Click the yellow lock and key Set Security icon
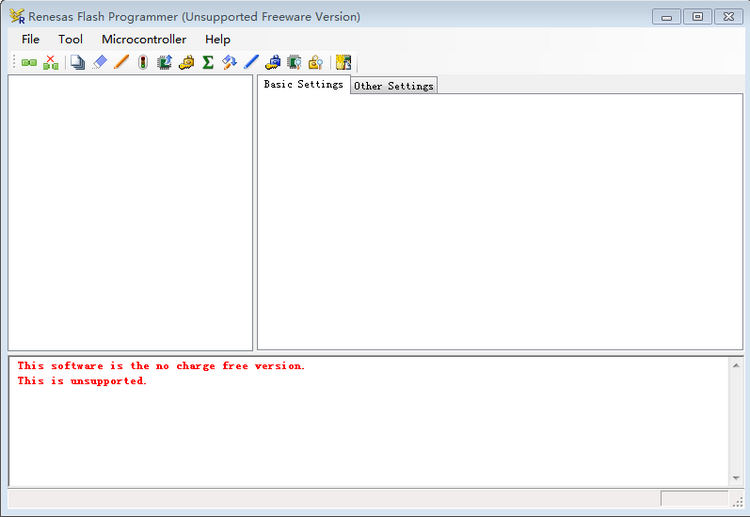The image size is (750, 517). click(x=186, y=62)
